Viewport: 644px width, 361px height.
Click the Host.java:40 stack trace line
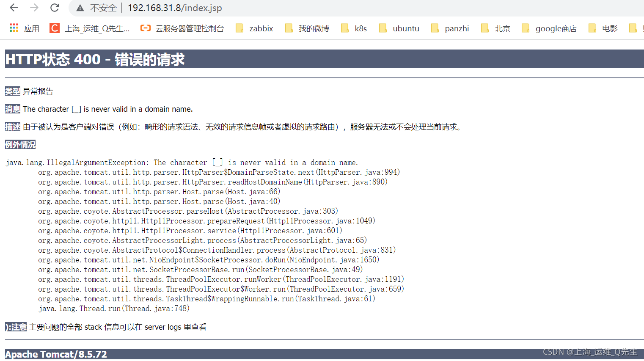point(159,201)
